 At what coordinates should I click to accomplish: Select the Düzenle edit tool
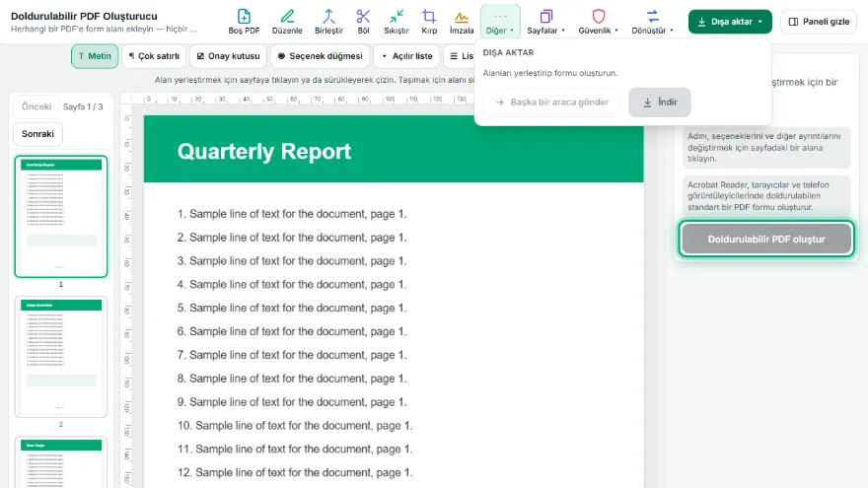point(287,22)
